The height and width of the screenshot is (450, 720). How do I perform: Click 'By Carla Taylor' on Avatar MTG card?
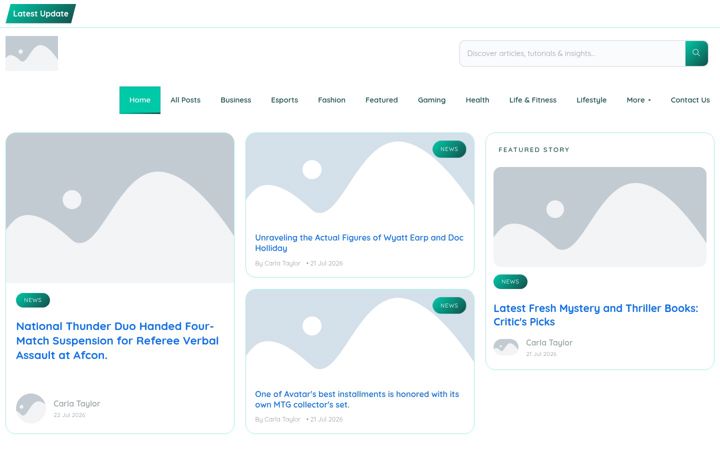[x=277, y=419]
